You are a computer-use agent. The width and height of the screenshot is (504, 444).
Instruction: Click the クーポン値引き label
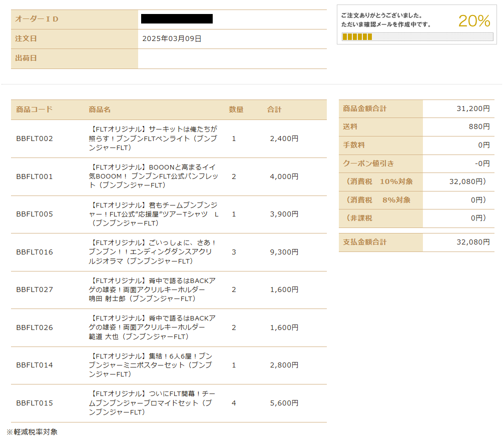368,163
